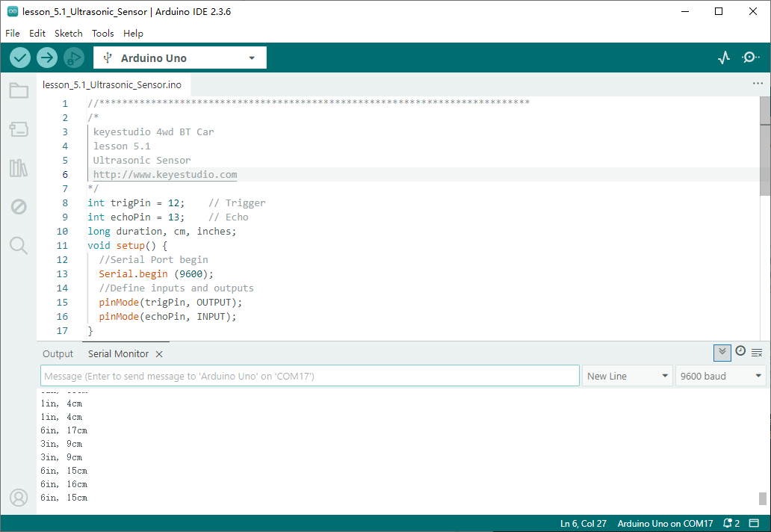Click the Serial Monitor scrollbar thumb
Image resolution: width=771 pixels, height=532 pixels.
tap(763, 498)
